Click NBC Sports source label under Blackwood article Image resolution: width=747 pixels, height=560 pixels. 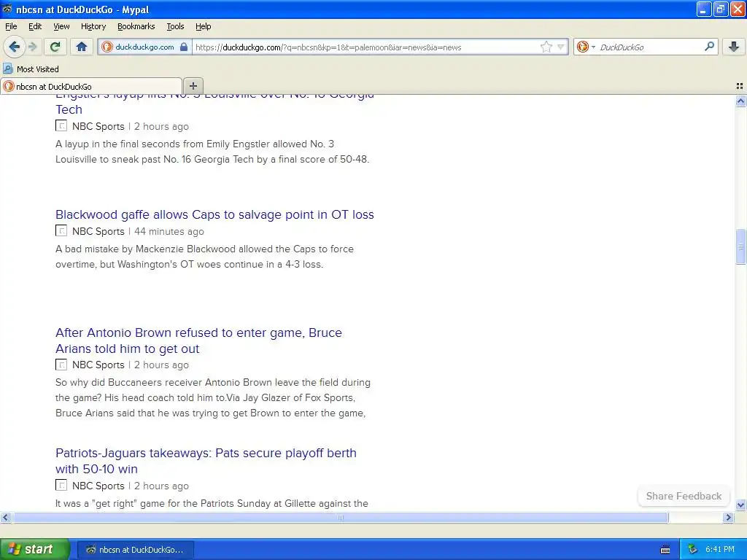coord(98,231)
